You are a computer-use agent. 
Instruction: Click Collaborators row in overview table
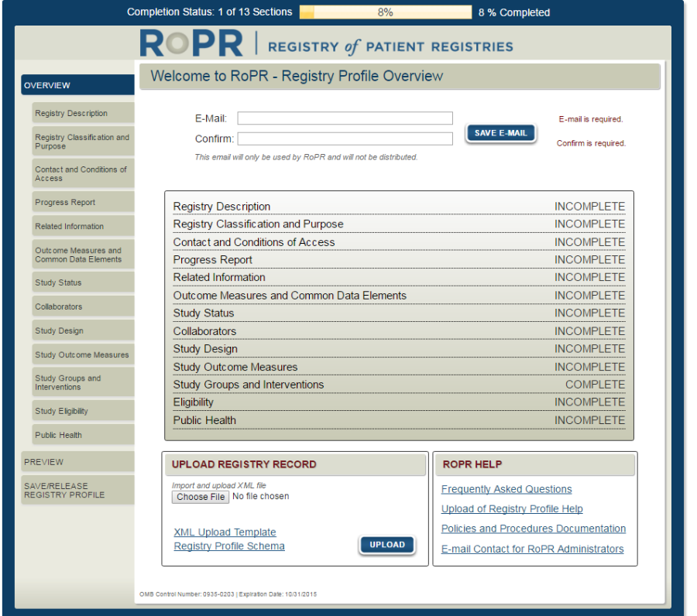(399, 331)
